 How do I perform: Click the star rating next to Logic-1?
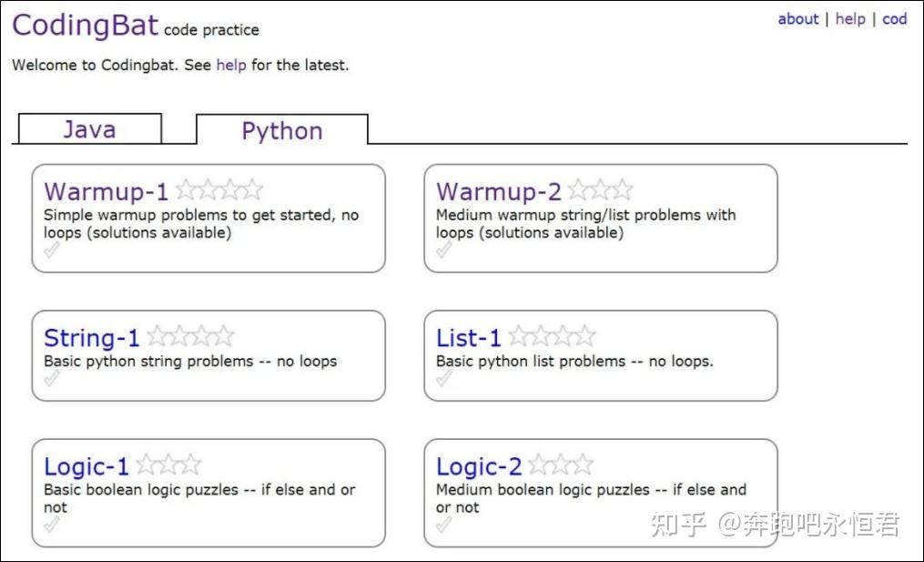[168, 465]
